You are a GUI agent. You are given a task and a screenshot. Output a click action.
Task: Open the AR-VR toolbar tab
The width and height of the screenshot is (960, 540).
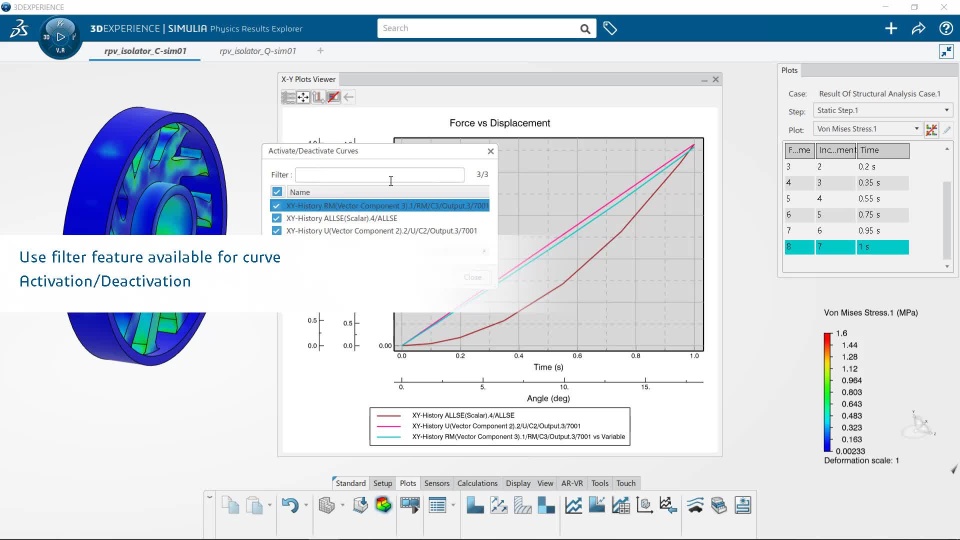[572, 483]
